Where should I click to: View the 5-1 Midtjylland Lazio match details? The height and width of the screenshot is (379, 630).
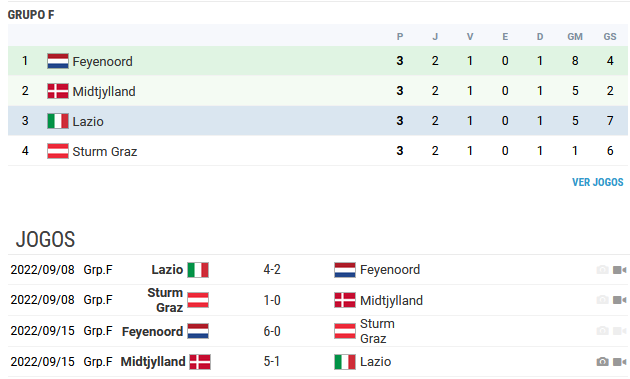point(272,361)
